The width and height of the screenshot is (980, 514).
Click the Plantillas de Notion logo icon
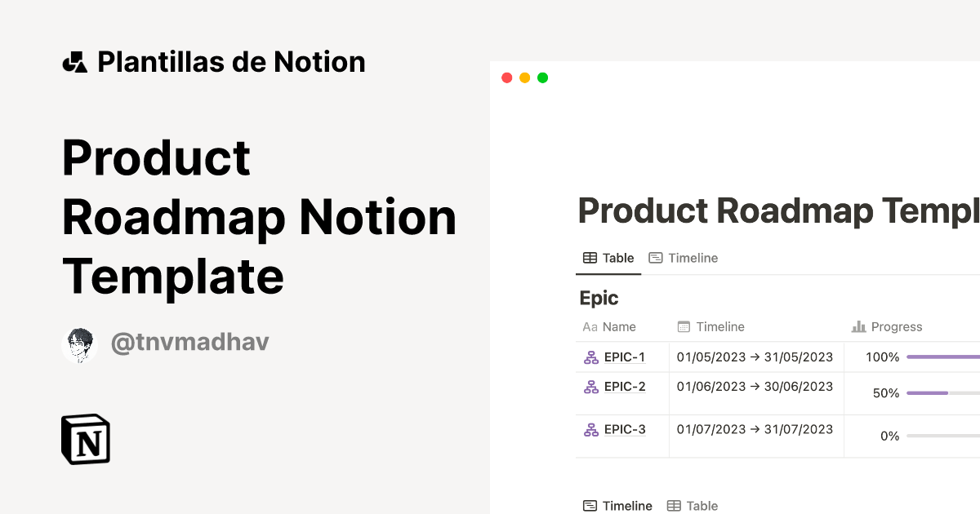(x=74, y=61)
